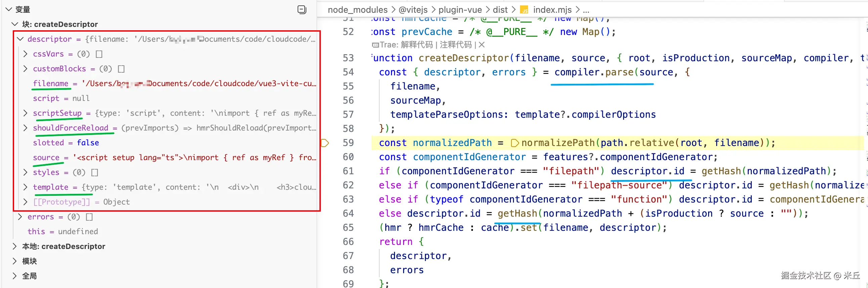Expand the 全局 scope
868x288 pixels.
pos(14,276)
